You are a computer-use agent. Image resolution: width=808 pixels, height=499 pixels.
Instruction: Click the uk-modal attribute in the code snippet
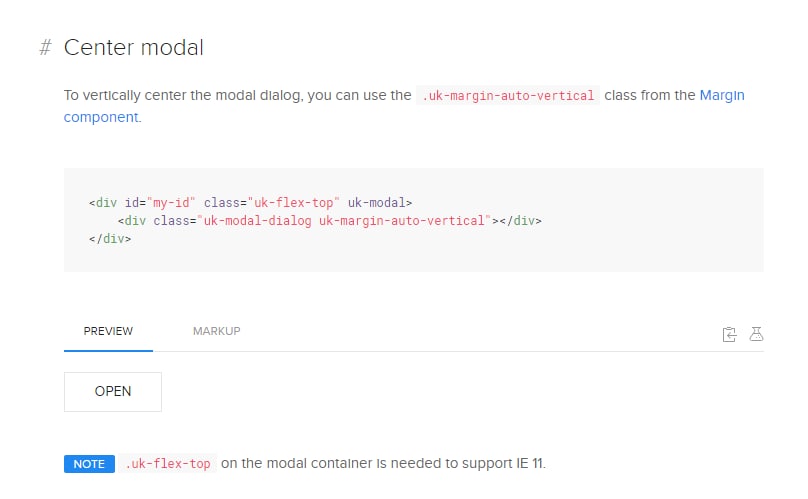tap(376, 202)
